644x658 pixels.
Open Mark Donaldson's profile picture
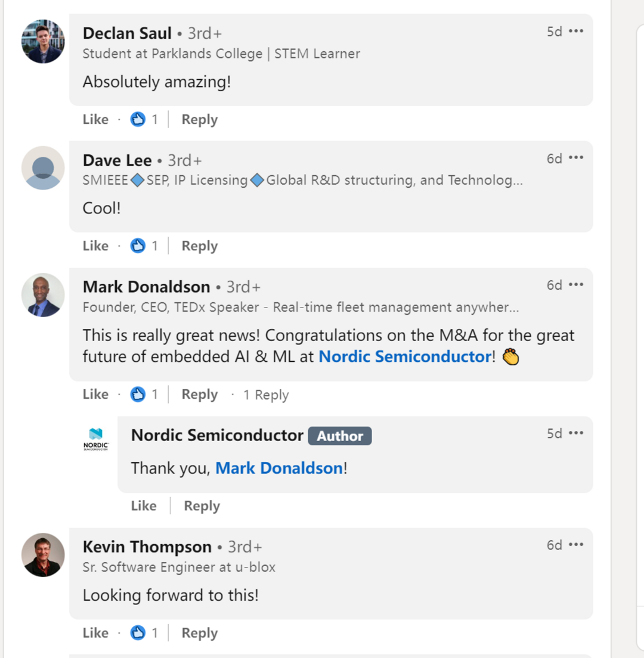[x=43, y=295]
